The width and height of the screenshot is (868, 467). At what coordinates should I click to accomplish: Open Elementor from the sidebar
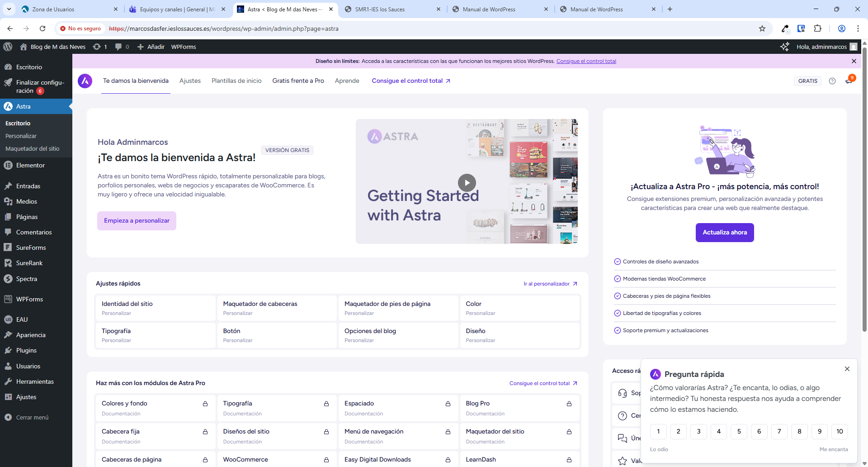pyautogui.click(x=31, y=165)
